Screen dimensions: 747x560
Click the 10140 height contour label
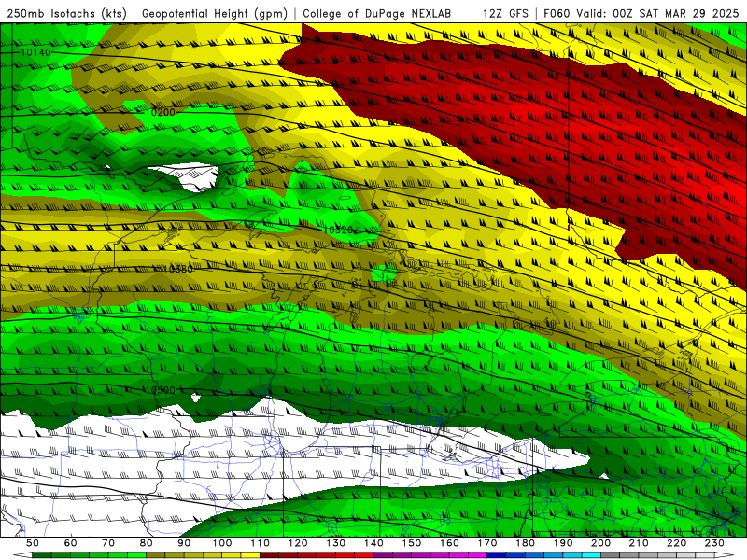pos(35,52)
